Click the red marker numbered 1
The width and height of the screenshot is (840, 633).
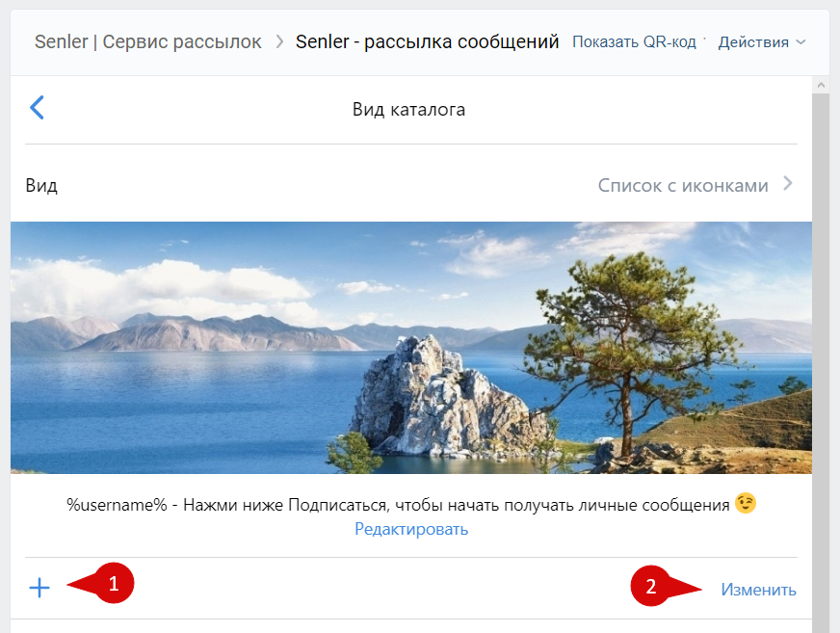pos(113,584)
